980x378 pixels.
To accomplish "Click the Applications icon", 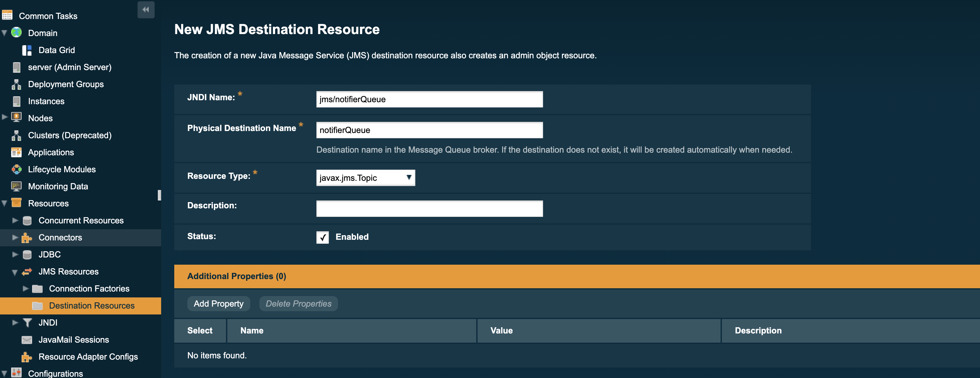I will [16, 152].
